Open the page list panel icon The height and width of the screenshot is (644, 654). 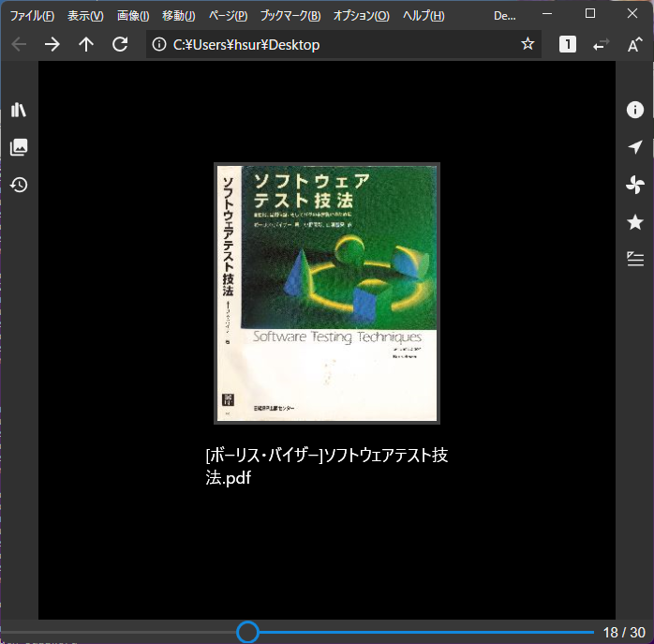19,147
